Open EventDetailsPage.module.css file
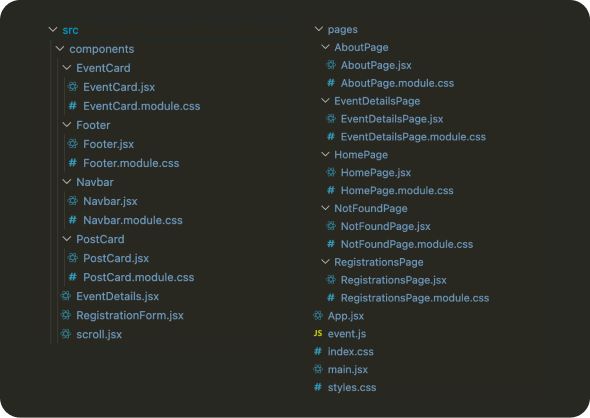This screenshot has height=418, width=590. (413, 137)
